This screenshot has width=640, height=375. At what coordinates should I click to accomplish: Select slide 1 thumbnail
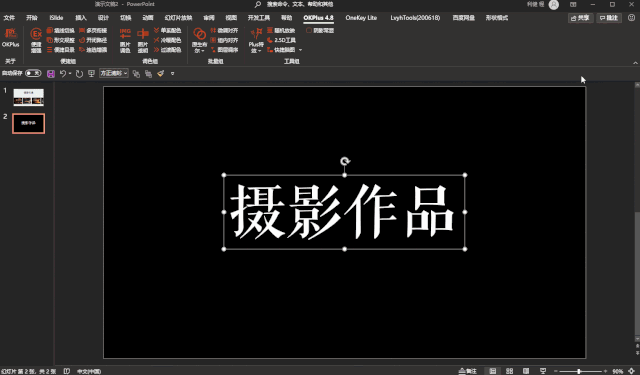tap(29, 98)
